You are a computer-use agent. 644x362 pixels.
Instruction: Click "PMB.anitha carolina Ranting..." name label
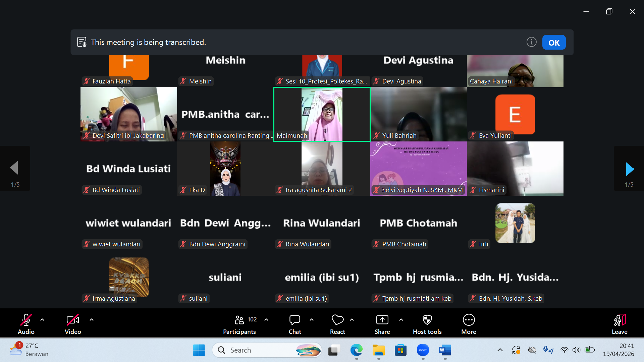pyautogui.click(x=231, y=135)
